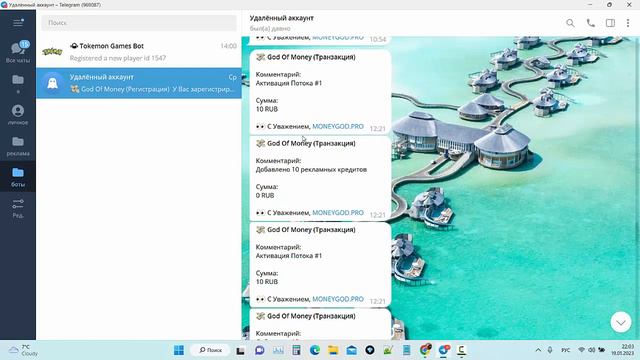Open the unnamed folder under Все чаты
The image size is (640, 360).
[18, 83]
